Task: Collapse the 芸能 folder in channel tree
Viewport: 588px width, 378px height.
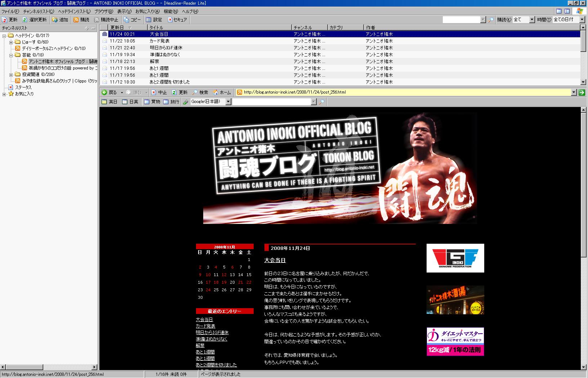Action: (11, 55)
